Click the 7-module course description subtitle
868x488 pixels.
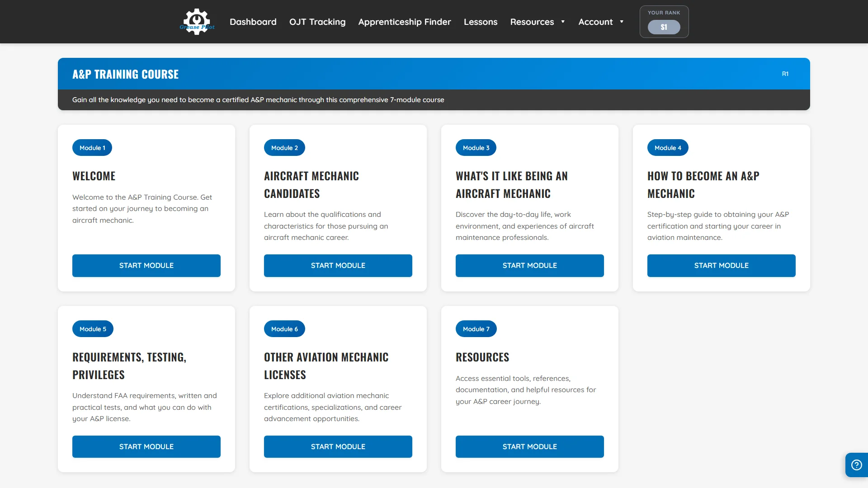[x=258, y=100]
